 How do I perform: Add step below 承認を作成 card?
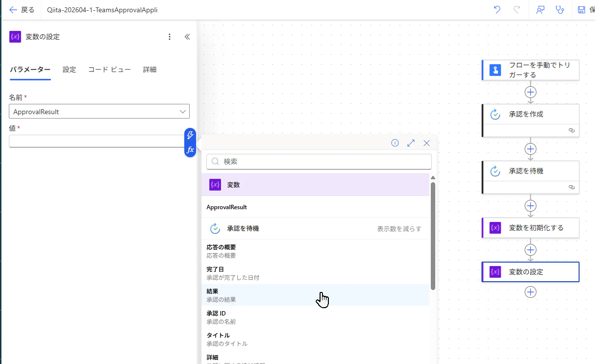point(530,149)
